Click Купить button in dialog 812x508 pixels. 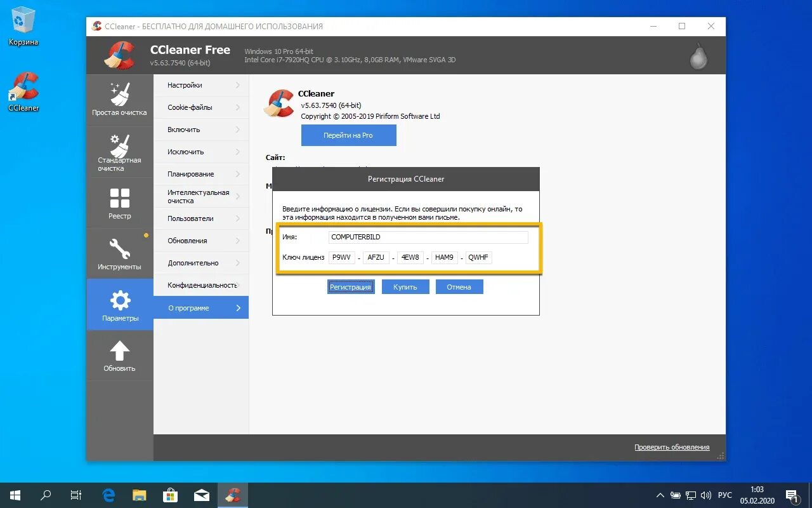[405, 287]
